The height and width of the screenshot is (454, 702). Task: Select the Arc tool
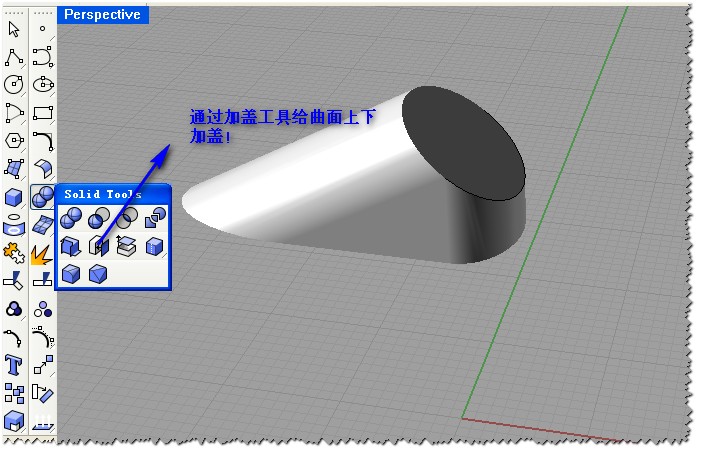coord(14,112)
